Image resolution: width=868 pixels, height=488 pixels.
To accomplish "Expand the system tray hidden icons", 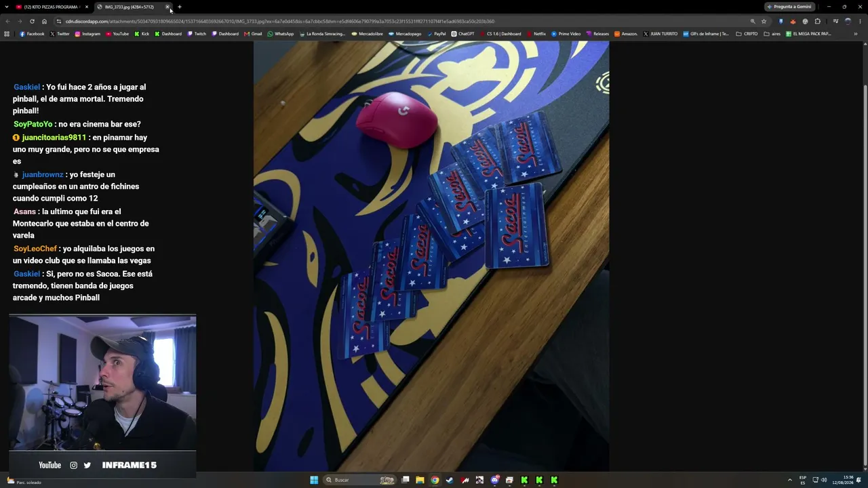I will point(789,480).
